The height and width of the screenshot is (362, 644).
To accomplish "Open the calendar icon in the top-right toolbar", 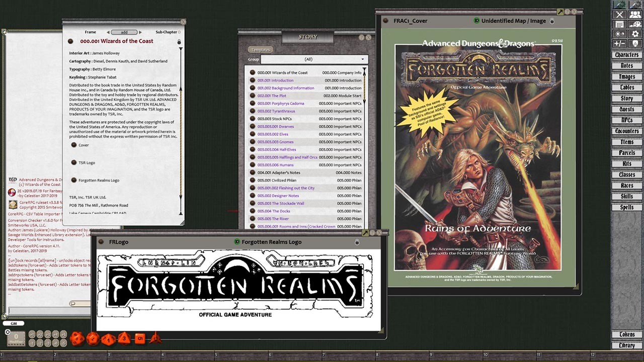I will (619, 24).
